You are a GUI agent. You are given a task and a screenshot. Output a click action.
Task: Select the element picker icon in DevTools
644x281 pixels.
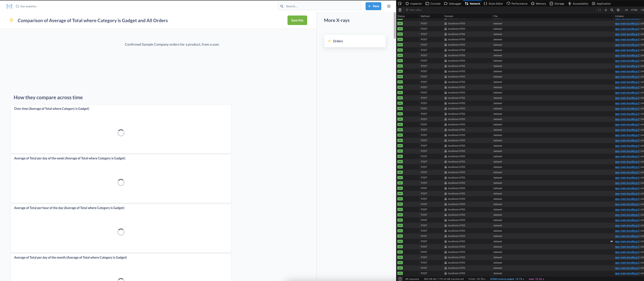(400, 4)
